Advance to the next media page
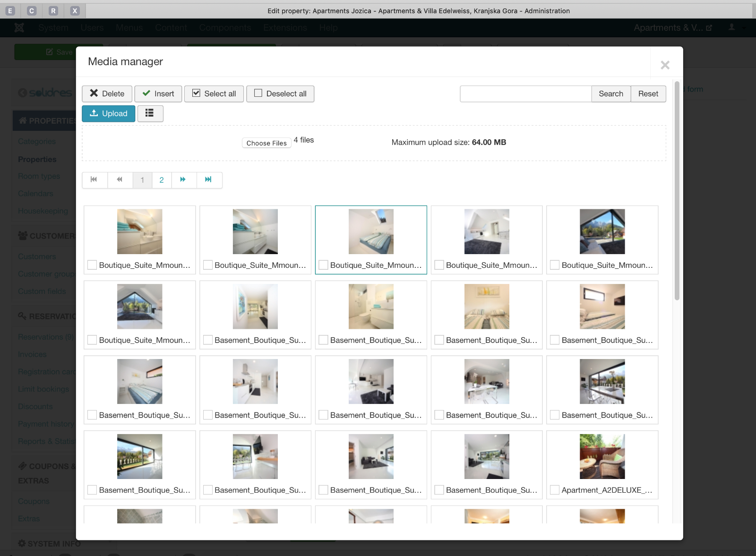This screenshot has height=556, width=756. coord(183,180)
